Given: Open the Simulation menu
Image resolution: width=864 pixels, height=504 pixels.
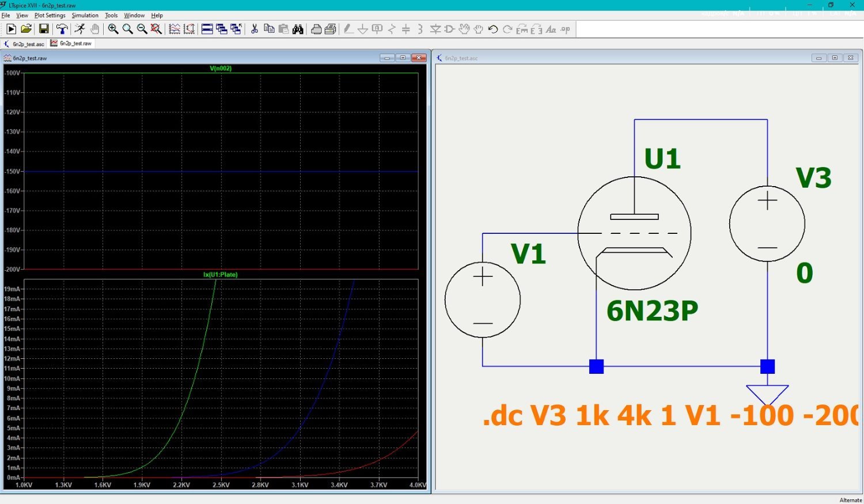Looking at the screenshot, I should pyautogui.click(x=85, y=16).
